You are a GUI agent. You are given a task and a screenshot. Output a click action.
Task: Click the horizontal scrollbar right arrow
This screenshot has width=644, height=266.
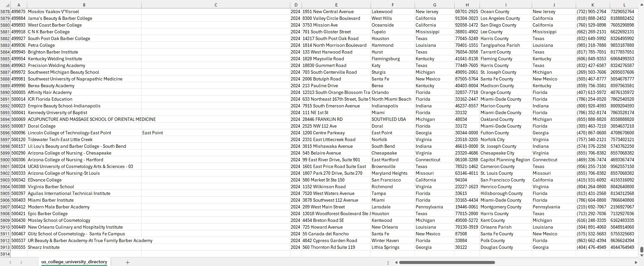tap(636, 262)
